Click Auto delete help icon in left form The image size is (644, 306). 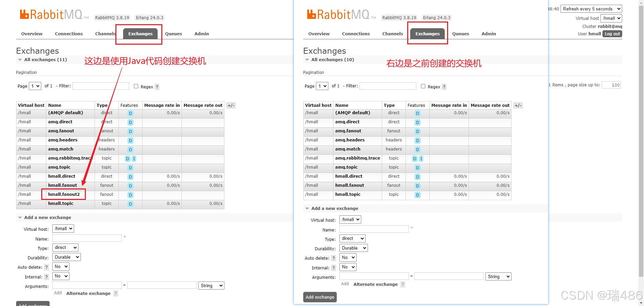point(47,267)
